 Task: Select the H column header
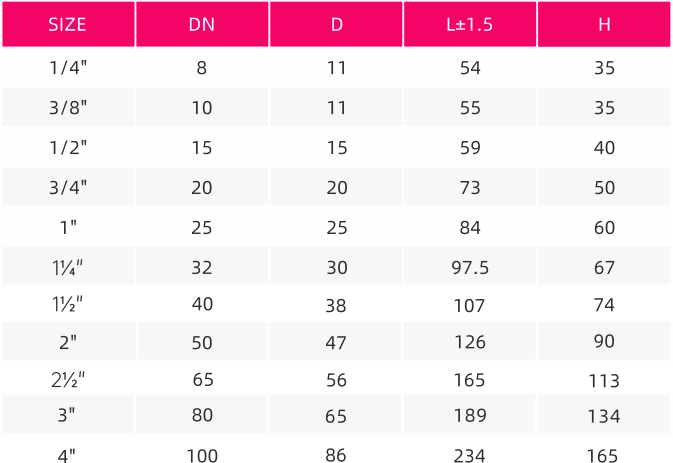click(604, 24)
